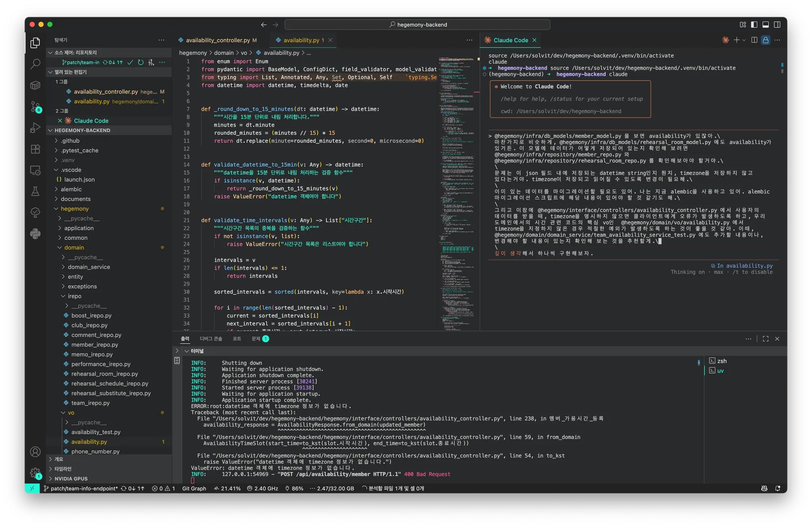This screenshot has height=526, width=812.
Task: Switch to availability_controller.py tab
Action: (218, 40)
